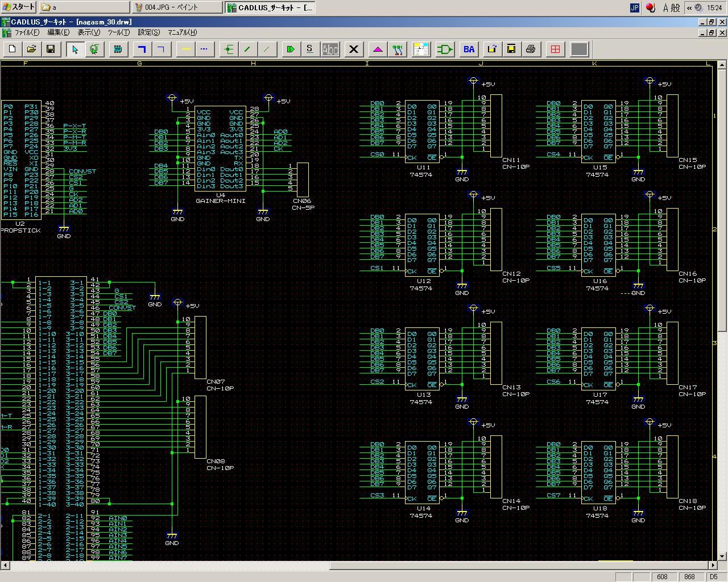The width and height of the screenshot is (728, 582).
Task: Open the JP language selector
Action: [x=635, y=7]
